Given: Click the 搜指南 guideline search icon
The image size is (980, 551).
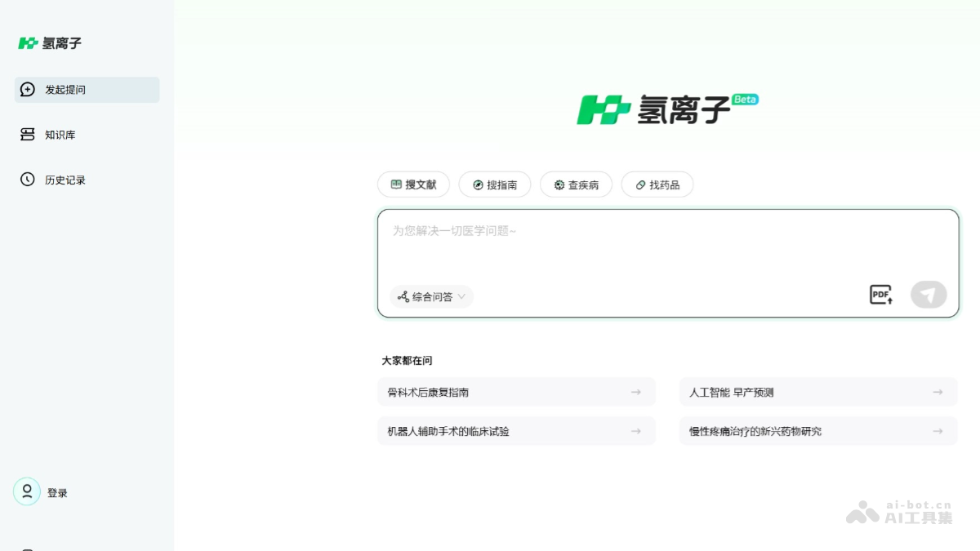Looking at the screenshot, I should [x=478, y=184].
